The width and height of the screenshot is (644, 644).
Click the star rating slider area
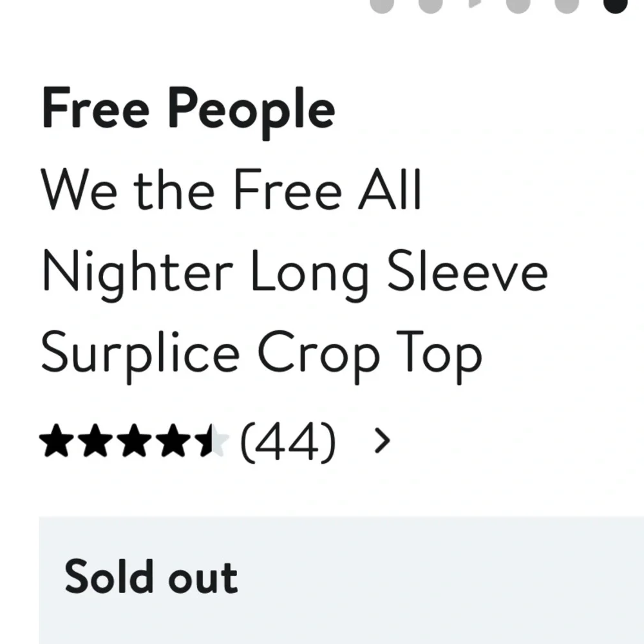tap(135, 439)
